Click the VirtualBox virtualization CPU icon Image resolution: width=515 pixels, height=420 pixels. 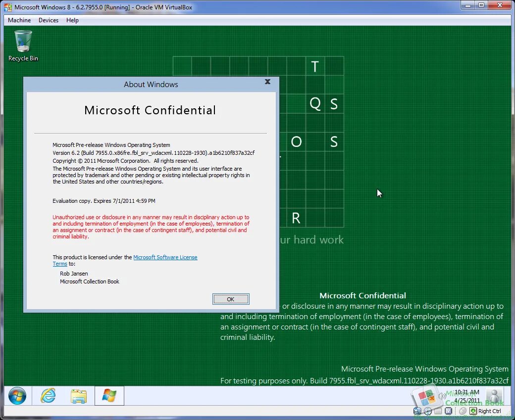coord(448,411)
